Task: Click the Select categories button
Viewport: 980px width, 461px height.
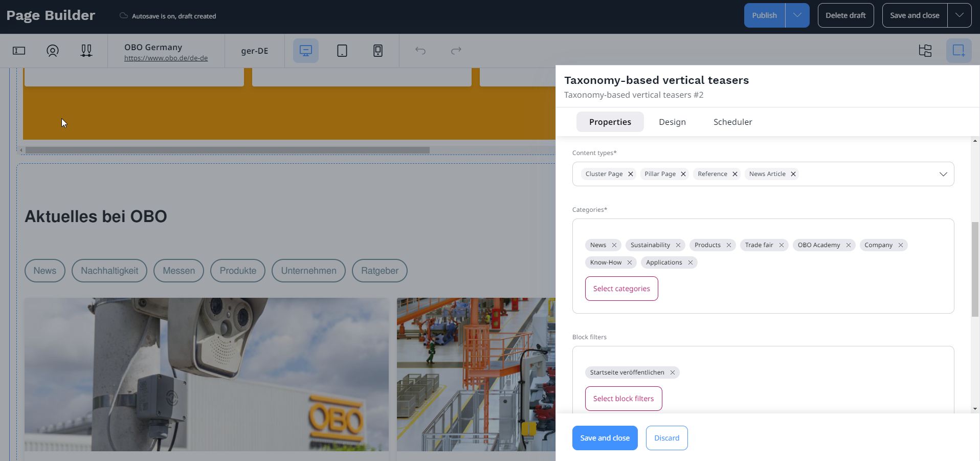Action: [x=621, y=288]
